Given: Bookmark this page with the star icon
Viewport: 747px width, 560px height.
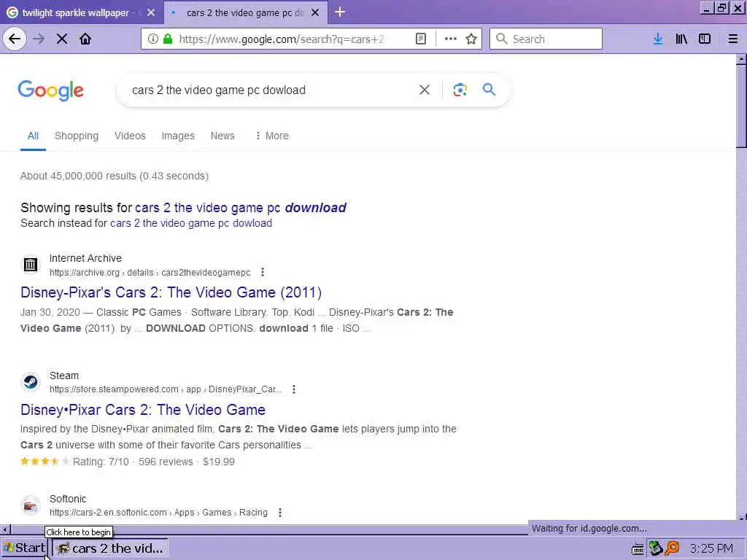Looking at the screenshot, I should [471, 39].
